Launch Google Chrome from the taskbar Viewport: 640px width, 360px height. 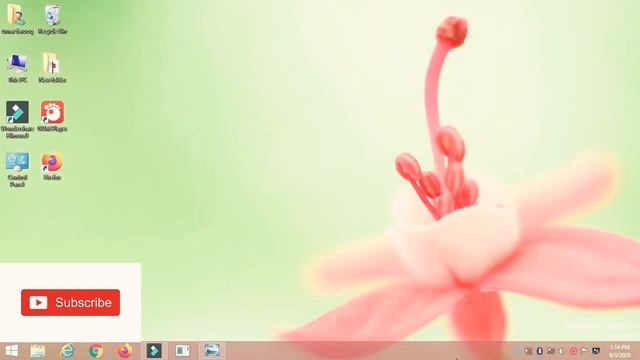pyautogui.click(x=96, y=351)
